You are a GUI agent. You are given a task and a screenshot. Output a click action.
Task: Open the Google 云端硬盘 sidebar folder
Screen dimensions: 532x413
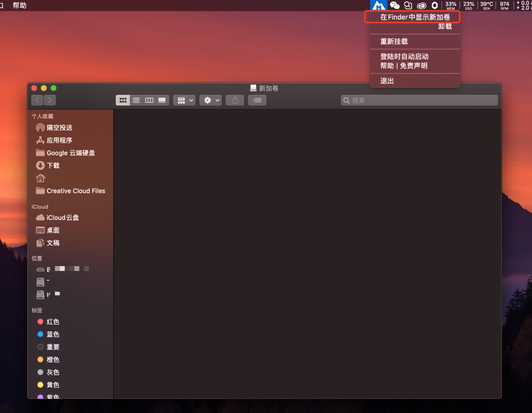[x=67, y=153]
